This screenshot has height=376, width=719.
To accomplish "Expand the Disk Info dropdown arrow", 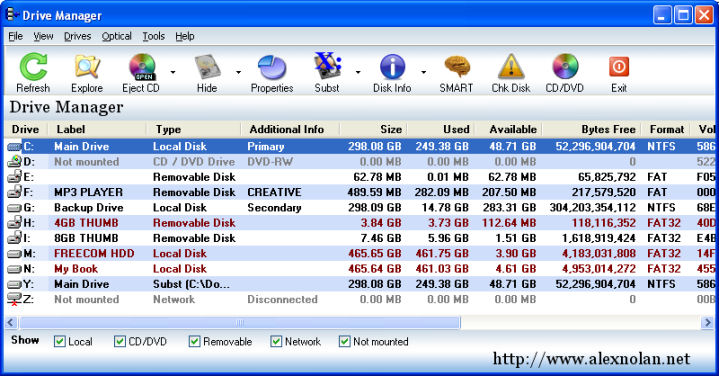I will [x=423, y=72].
